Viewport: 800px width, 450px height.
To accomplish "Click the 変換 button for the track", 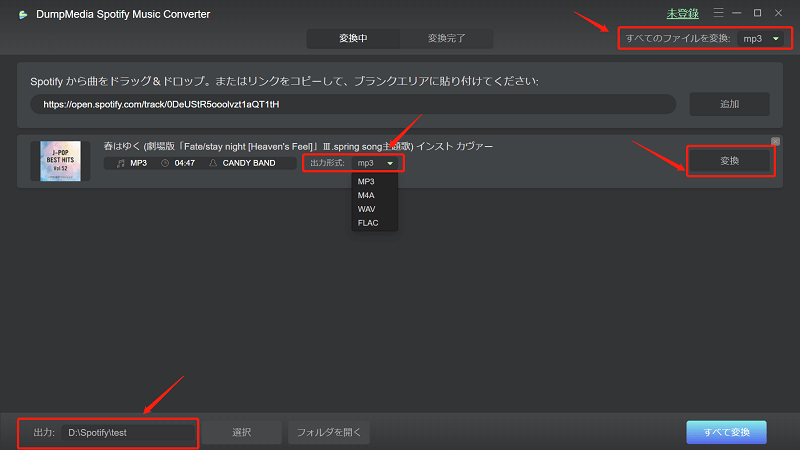I will [730, 161].
